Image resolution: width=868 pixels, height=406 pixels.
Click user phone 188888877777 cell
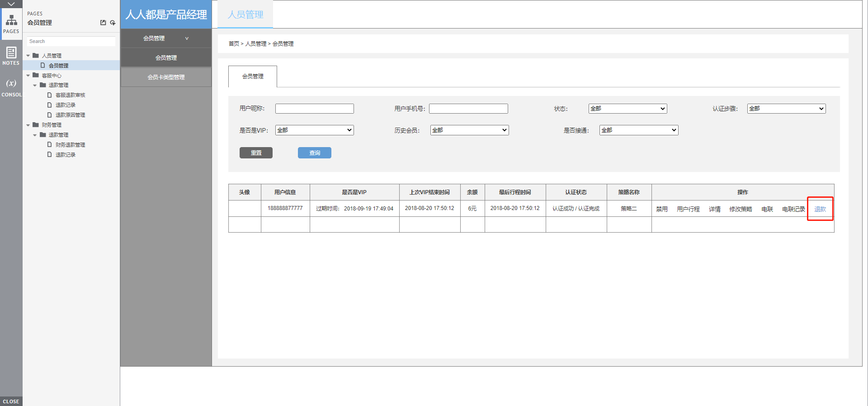pos(285,208)
